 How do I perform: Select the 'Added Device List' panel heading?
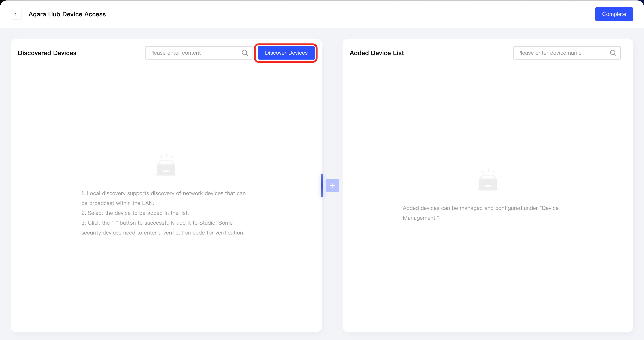[377, 53]
